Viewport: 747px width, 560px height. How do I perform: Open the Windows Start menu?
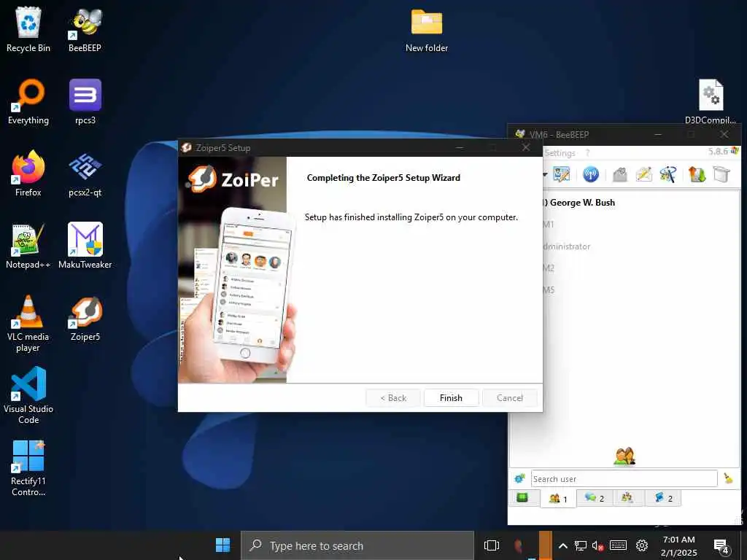[x=222, y=545]
